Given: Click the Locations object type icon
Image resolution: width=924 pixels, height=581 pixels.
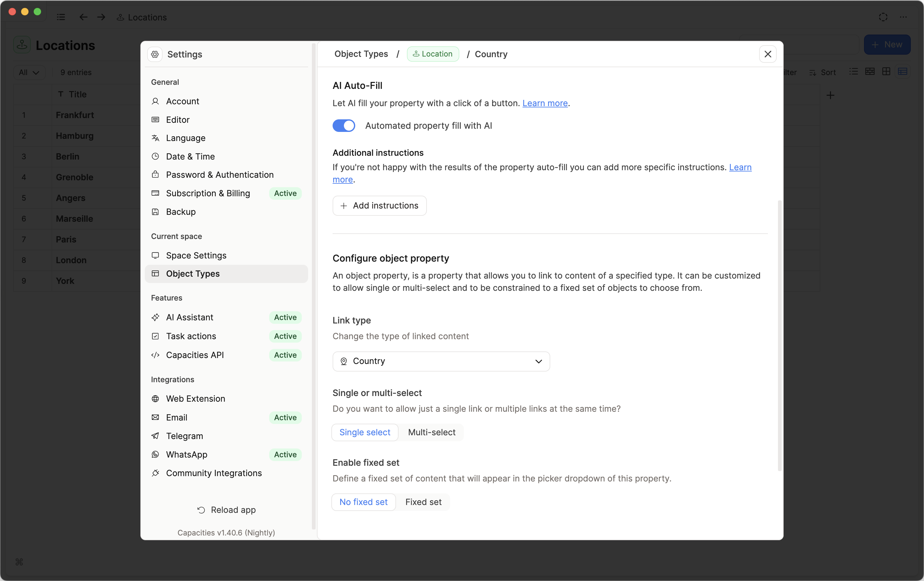Looking at the screenshot, I should (x=22, y=45).
